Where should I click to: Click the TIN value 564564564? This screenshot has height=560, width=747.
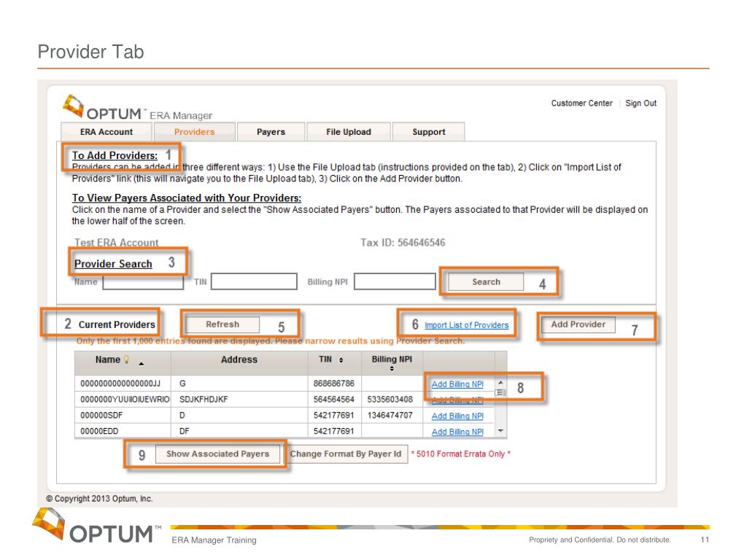click(x=334, y=399)
